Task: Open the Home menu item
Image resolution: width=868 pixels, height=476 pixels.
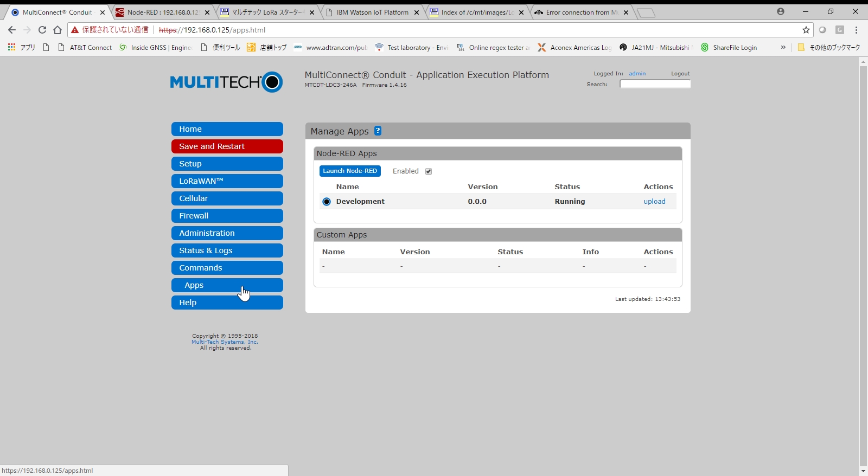Action: (x=227, y=129)
